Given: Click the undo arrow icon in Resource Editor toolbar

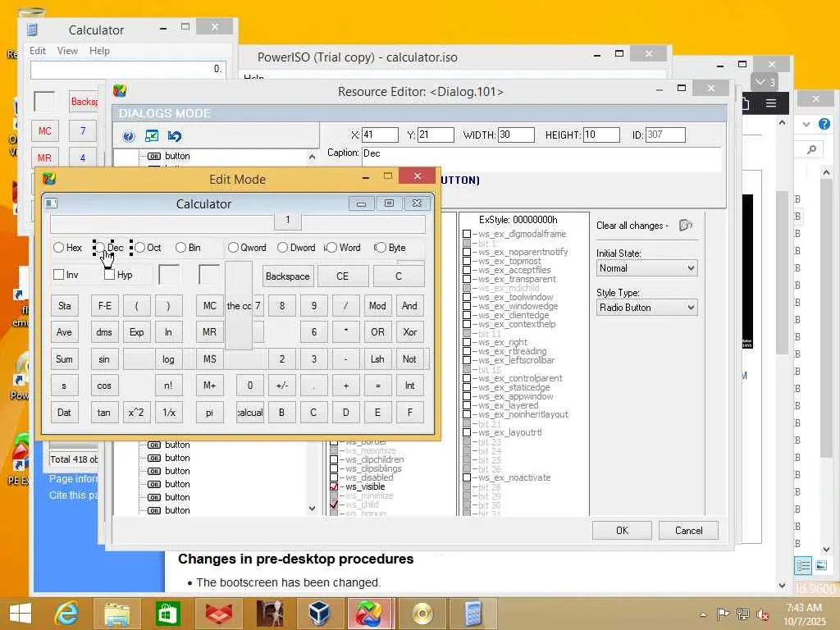Looking at the screenshot, I should pos(174,136).
